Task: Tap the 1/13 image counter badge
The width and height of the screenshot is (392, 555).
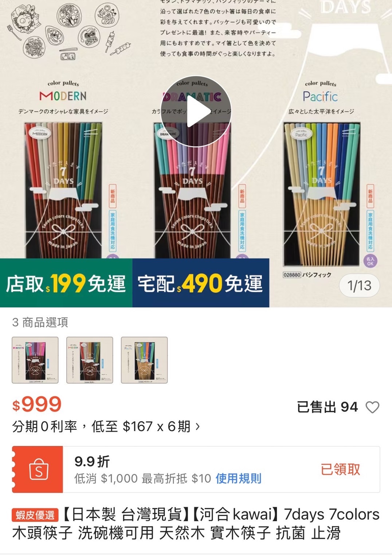Action: [x=359, y=285]
